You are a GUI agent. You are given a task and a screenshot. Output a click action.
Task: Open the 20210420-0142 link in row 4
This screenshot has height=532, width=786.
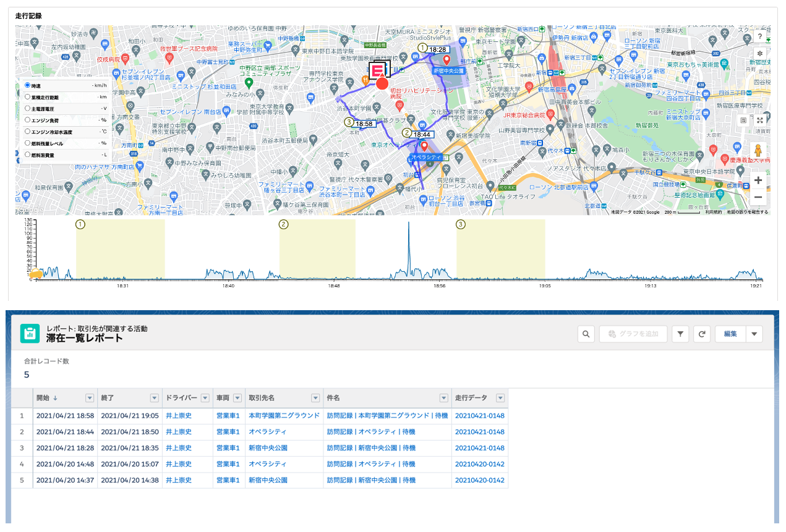tap(480, 464)
